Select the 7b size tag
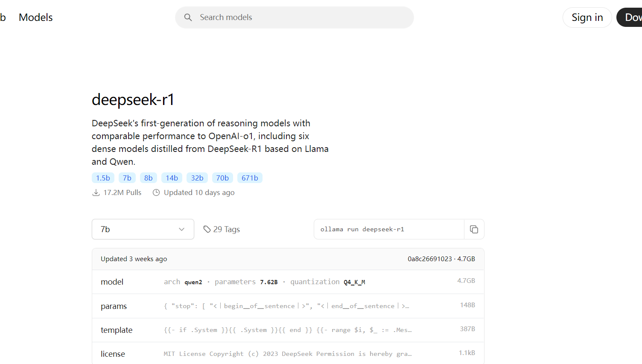642x364 pixels. (x=127, y=178)
